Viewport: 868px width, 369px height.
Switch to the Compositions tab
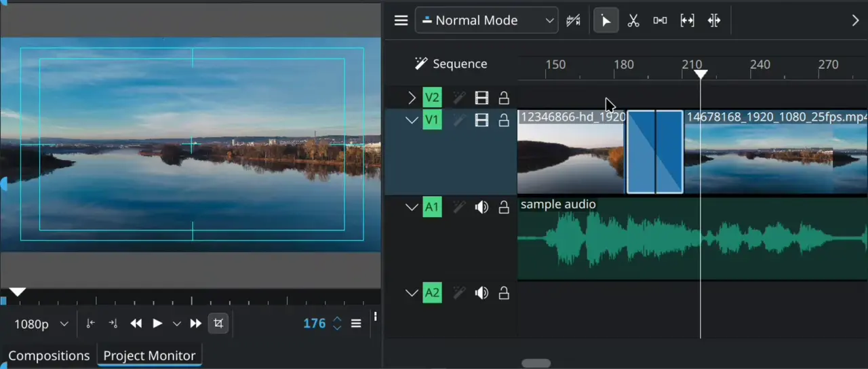(49, 355)
